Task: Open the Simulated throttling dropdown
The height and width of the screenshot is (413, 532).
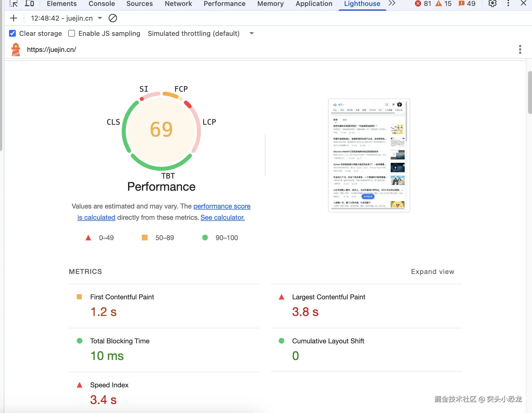Action: pos(201,34)
